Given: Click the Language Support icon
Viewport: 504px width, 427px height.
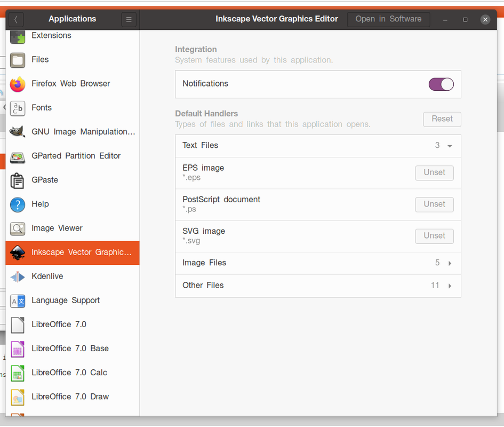Looking at the screenshot, I should [18, 301].
